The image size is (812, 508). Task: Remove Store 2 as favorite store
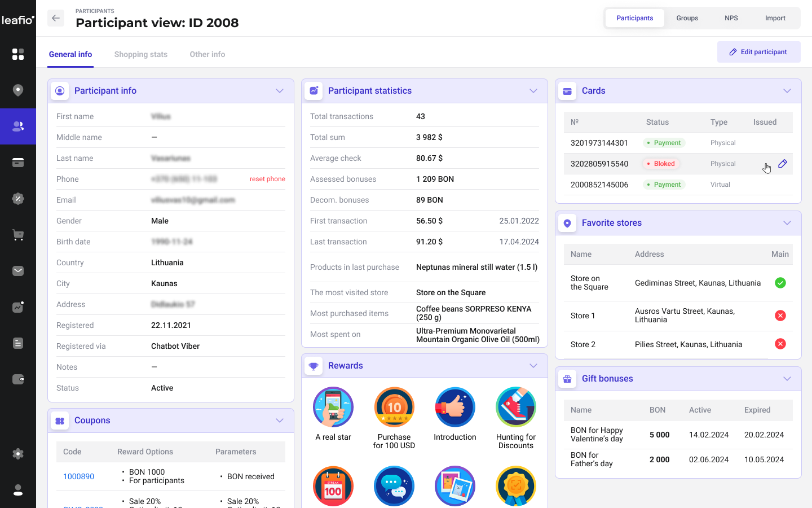(780, 344)
